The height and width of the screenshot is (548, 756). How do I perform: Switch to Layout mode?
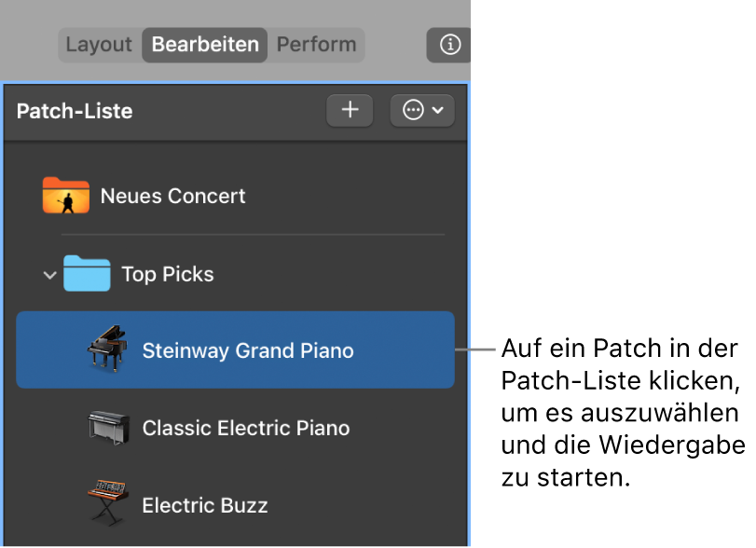98,44
